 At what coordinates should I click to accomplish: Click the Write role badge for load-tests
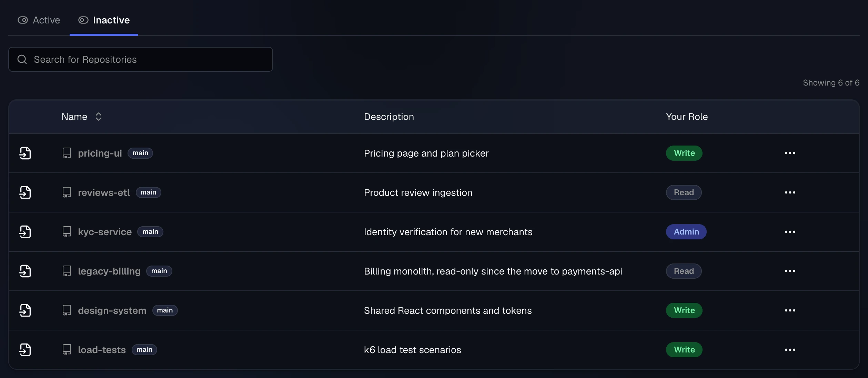[x=684, y=350]
